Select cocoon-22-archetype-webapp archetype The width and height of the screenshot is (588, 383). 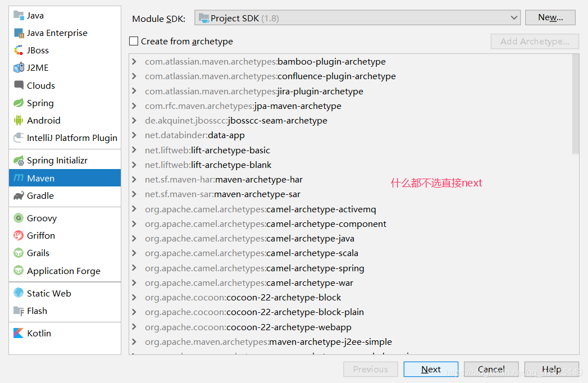(248, 327)
